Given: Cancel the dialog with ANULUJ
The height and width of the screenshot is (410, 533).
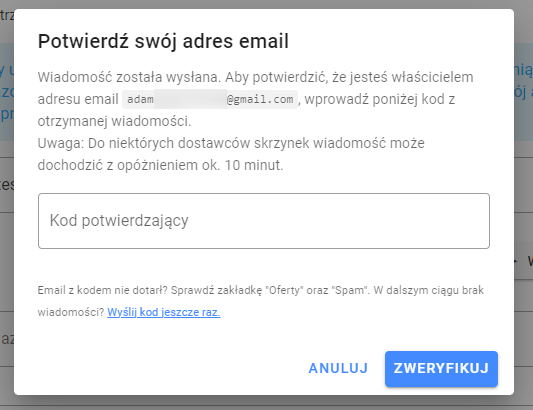Looking at the screenshot, I should coord(338,369).
